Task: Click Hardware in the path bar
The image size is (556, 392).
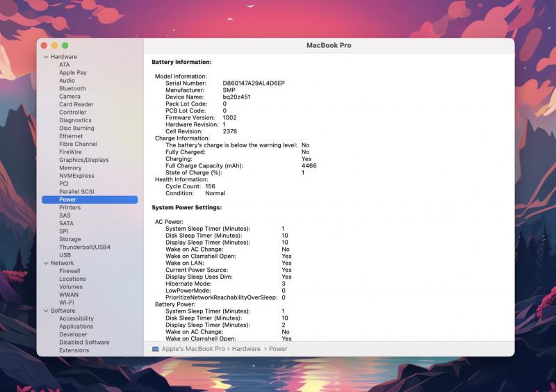Action: click(x=246, y=349)
